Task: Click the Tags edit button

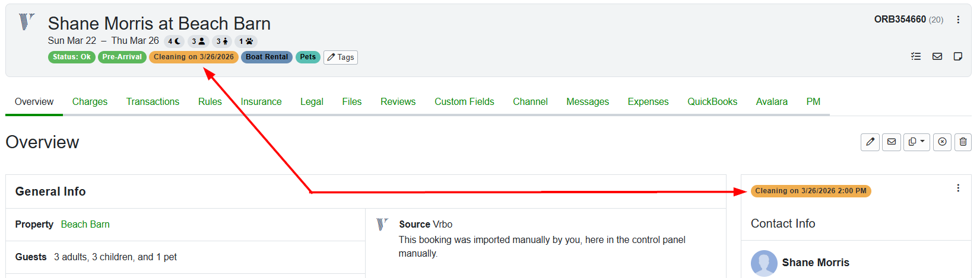Action: pyautogui.click(x=340, y=57)
